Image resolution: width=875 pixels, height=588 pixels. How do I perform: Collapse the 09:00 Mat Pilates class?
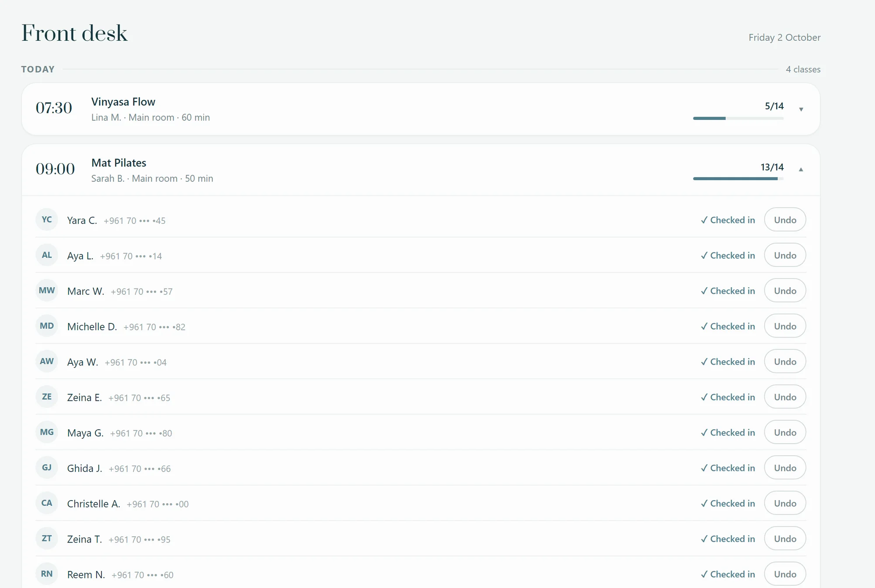click(x=801, y=170)
